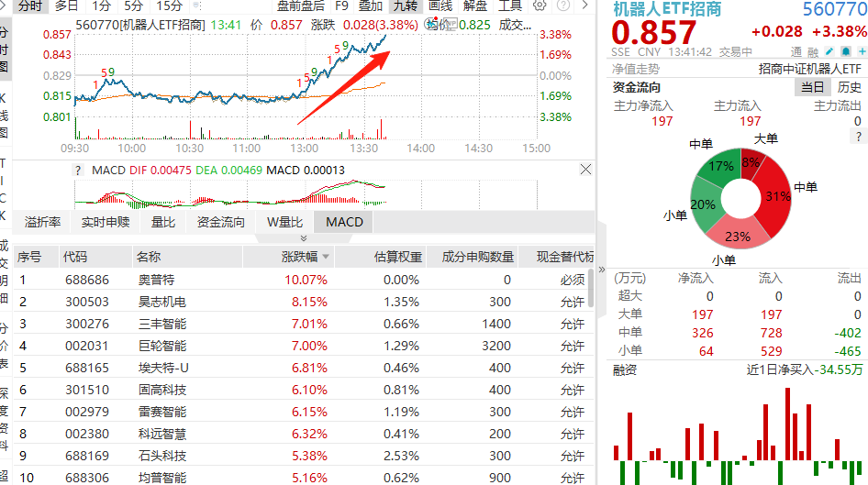Toggle the 九转 indicator button
This screenshot has width=868, height=485.
pyautogui.click(x=406, y=6)
